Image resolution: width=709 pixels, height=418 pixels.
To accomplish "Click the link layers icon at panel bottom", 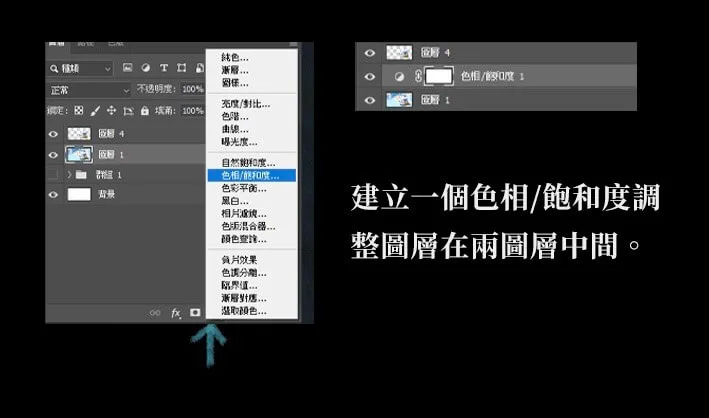I will click(155, 313).
